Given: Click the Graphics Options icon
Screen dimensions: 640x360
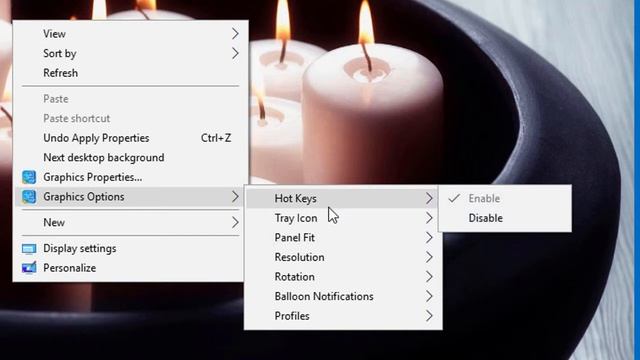Looking at the screenshot, I should pos(29,197).
